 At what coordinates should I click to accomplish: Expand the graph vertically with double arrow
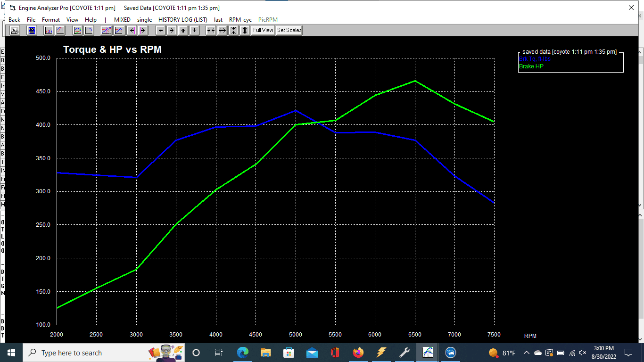click(x=245, y=30)
